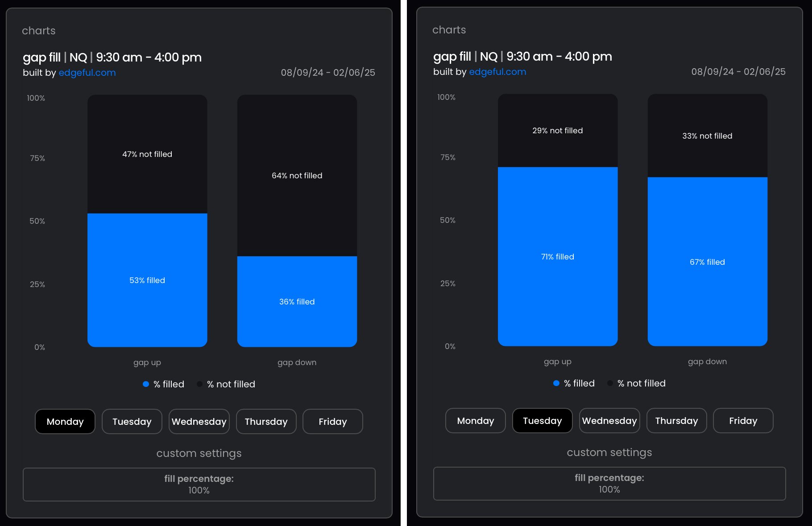Click the date range in right chart
Viewport: 812px width, 526px height.
pos(738,72)
